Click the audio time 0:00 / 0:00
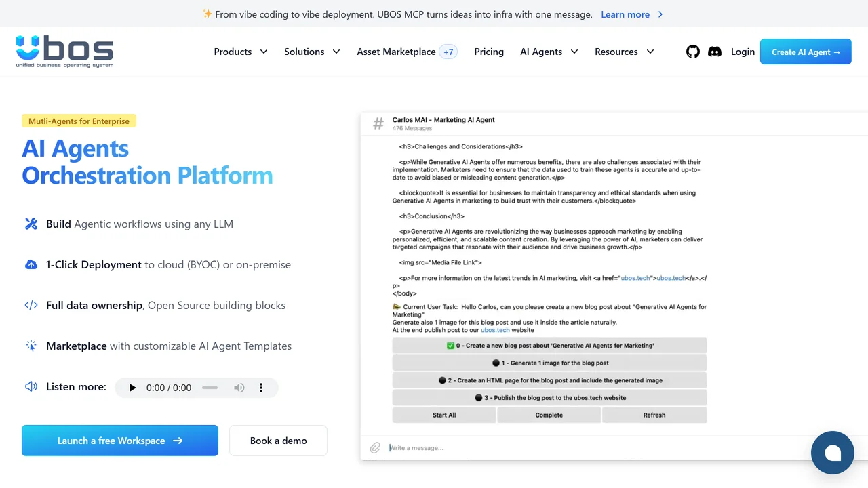 tap(169, 388)
